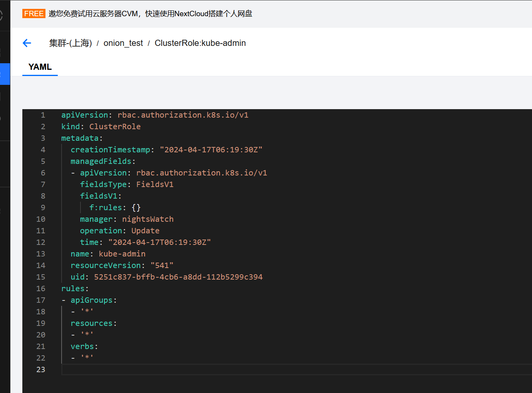Click the resources key on line 19
532x393 pixels.
[92, 323]
